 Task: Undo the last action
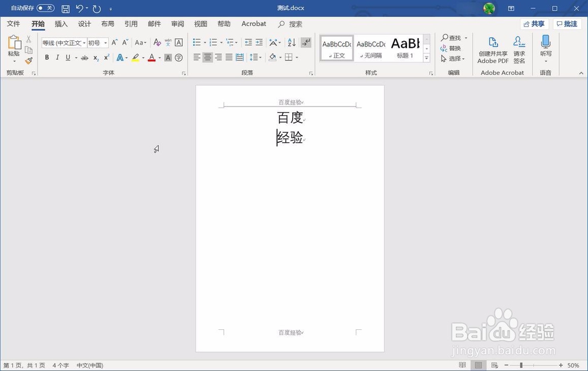(x=79, y=8)
